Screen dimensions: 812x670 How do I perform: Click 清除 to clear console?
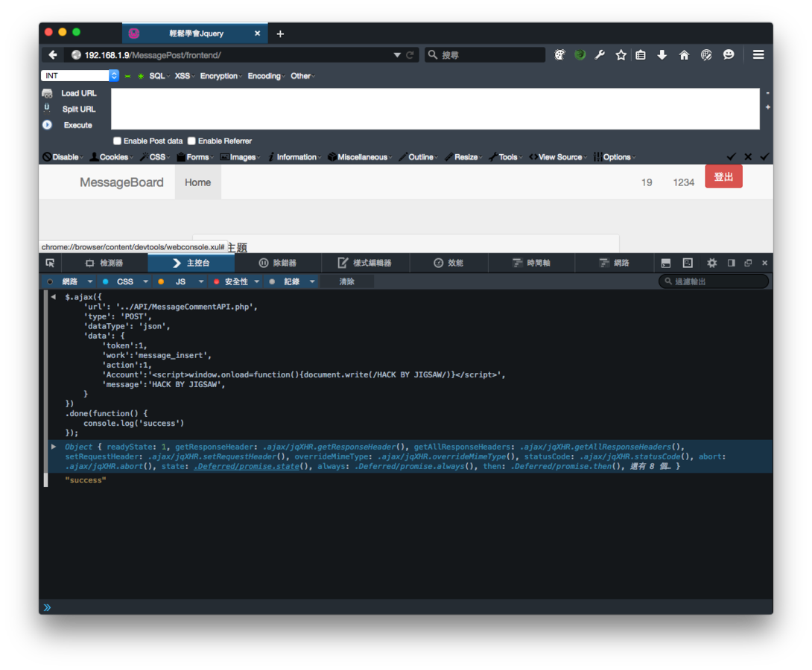(346, 281)
